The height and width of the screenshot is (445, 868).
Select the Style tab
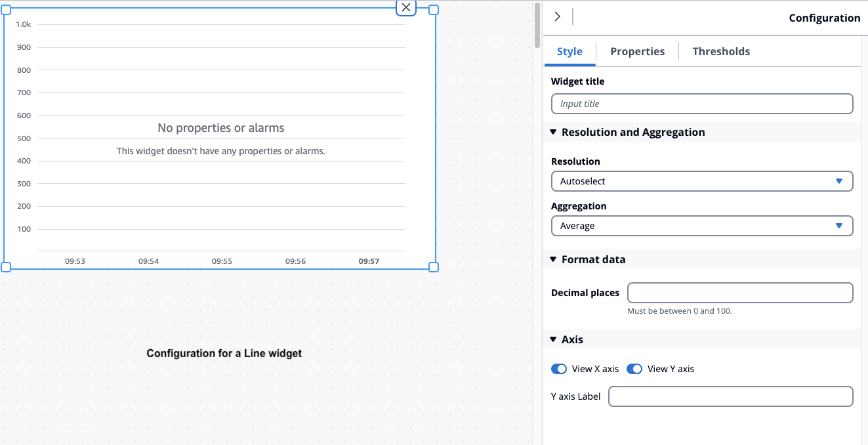(x=569, y=51)
